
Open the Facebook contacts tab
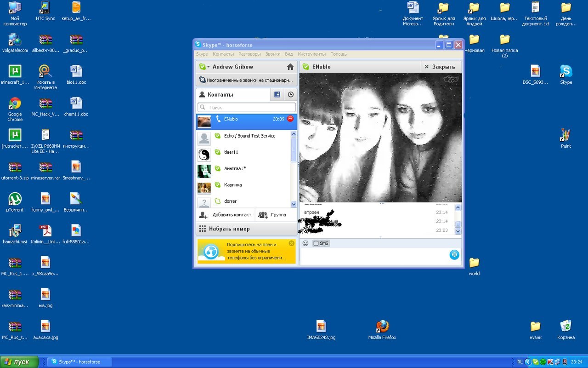coord(277,95)
